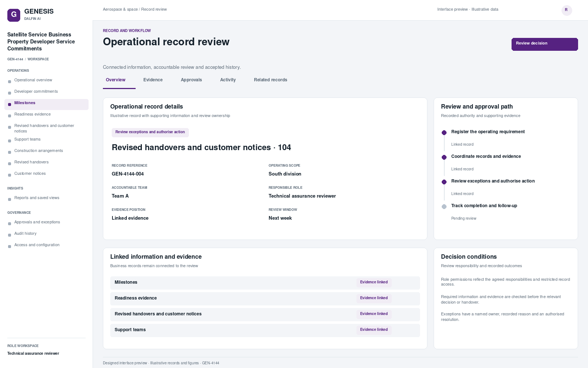588x368 pixels.
Task: Click Evidence linked badge for Revised handovers row
Action: tap(374, 314)
